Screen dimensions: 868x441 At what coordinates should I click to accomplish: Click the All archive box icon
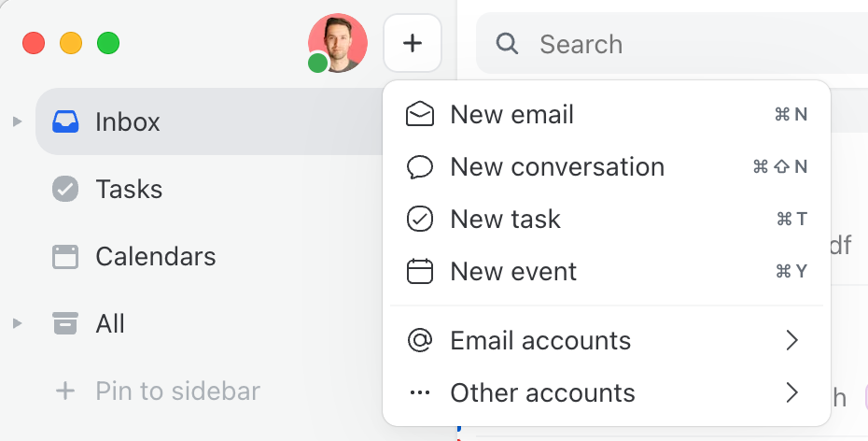pos(65,324)
